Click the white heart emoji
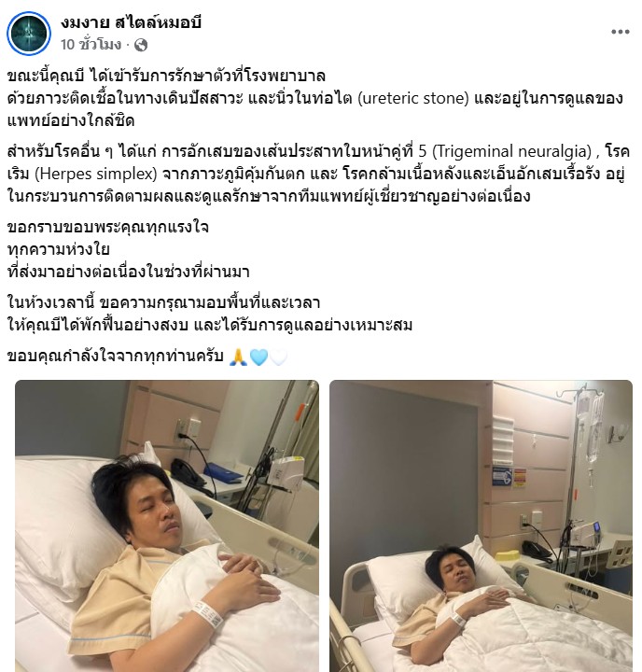The width and height of the screenshot is (642, 672). click(x=278, y=357)
